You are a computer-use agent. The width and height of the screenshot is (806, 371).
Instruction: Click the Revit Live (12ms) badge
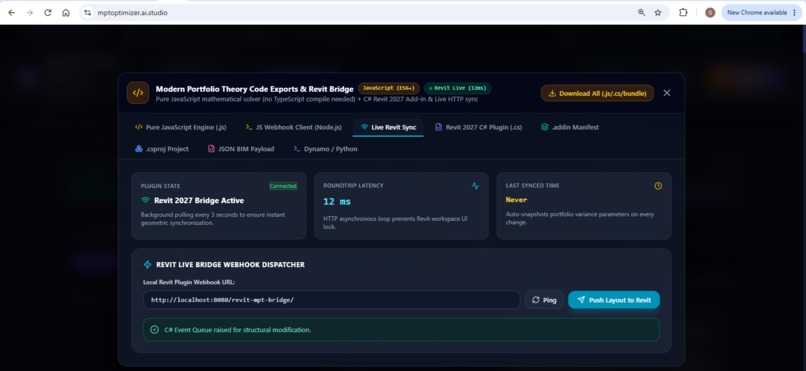click(x=457, y=88)
